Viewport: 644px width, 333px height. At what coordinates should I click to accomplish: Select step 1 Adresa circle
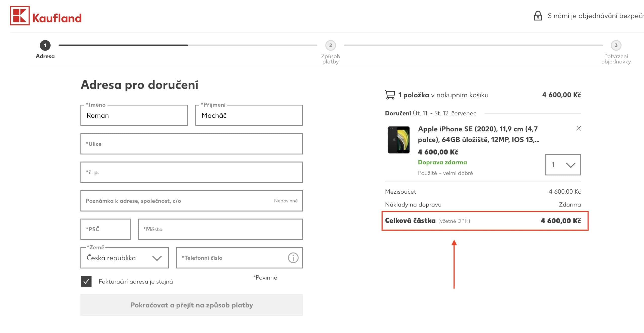tap(45, 46)
